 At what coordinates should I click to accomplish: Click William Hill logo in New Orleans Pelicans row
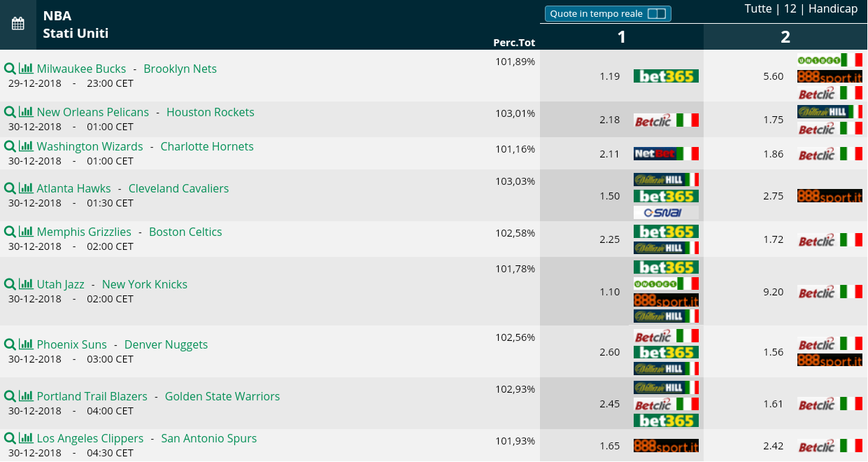point(830,112)
